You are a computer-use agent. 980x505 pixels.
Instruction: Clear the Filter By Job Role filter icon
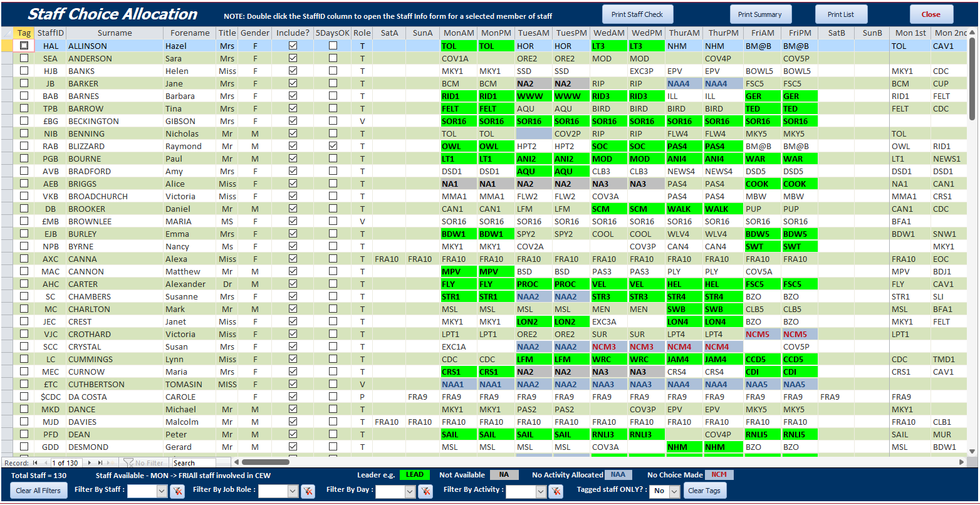(x=308, y=491)
